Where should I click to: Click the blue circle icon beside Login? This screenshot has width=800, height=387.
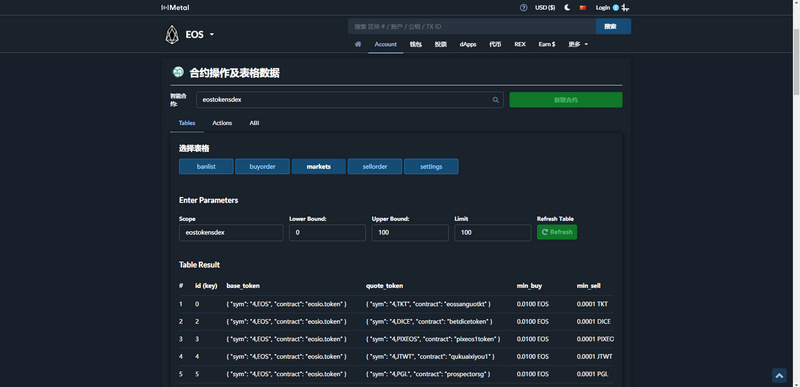tap(616, 8)
